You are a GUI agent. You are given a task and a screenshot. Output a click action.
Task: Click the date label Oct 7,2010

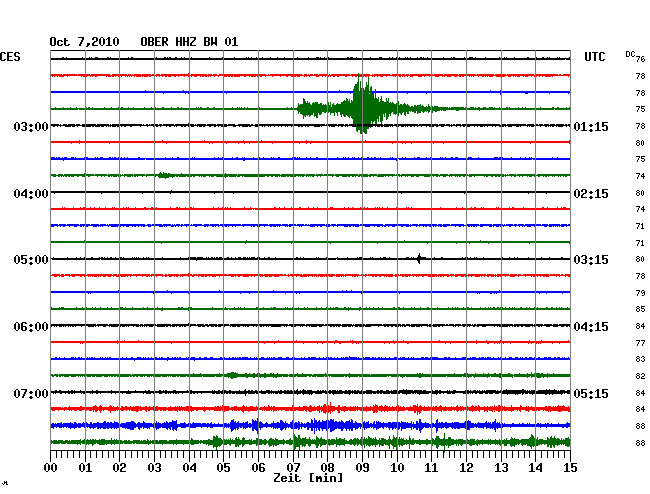tap(85, 42)
